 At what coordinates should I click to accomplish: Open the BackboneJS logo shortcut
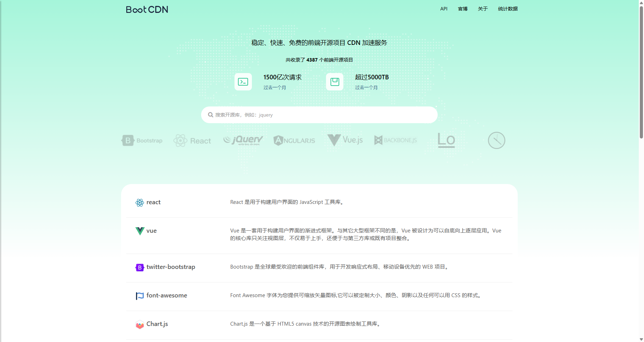coord(395,140)
